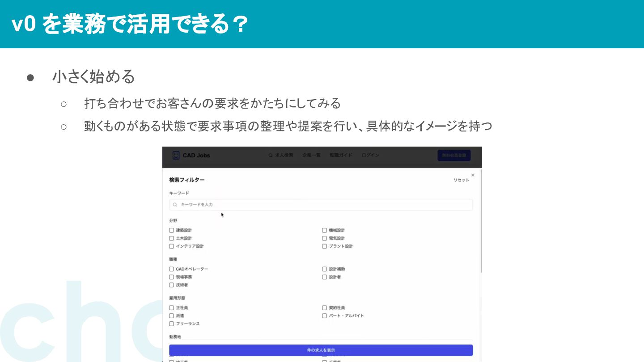Click the 職種 section label
Image resolution: width=644 pixels, height=362 pixels.
coord(173,259)
